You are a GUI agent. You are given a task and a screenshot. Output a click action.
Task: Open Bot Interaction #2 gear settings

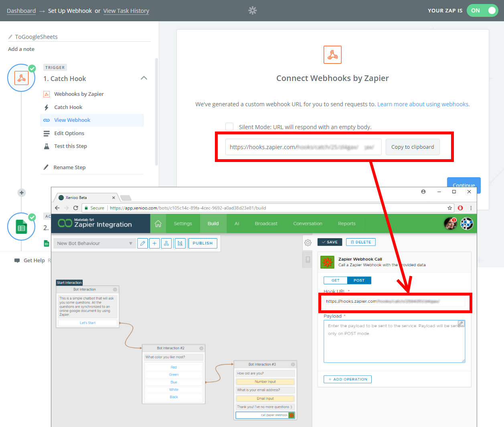coord(201,348)
